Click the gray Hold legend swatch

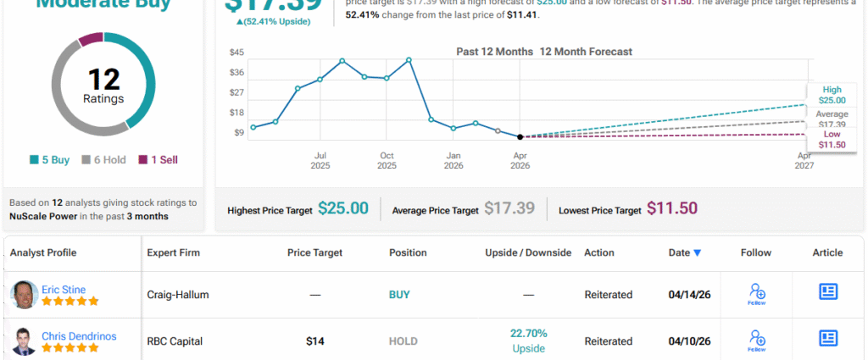pyautogui.click(x=86, y=159)
